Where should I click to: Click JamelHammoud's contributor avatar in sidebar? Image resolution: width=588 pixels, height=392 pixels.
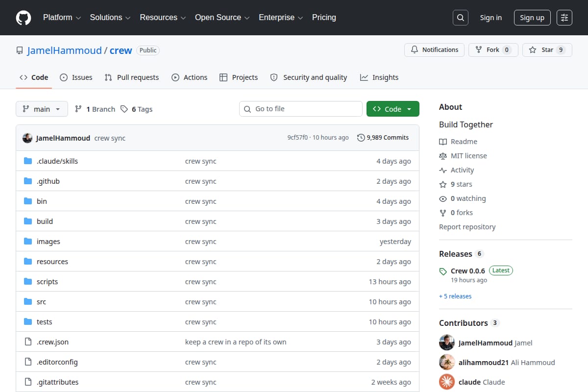tap(447, 343)
